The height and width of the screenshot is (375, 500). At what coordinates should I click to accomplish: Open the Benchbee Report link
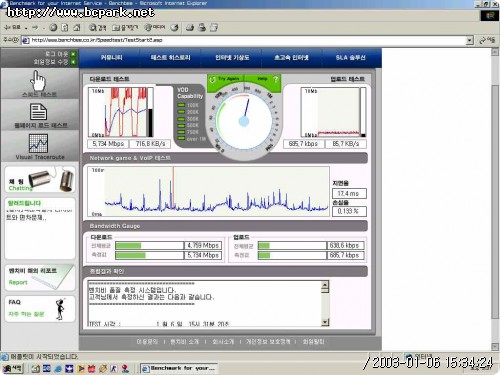tap(40, 277)
